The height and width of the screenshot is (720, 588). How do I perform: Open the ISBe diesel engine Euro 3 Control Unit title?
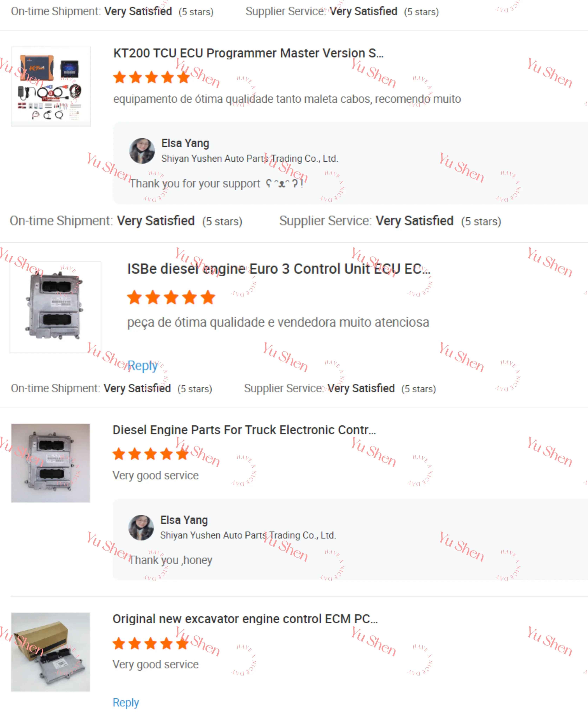[279, 269]
